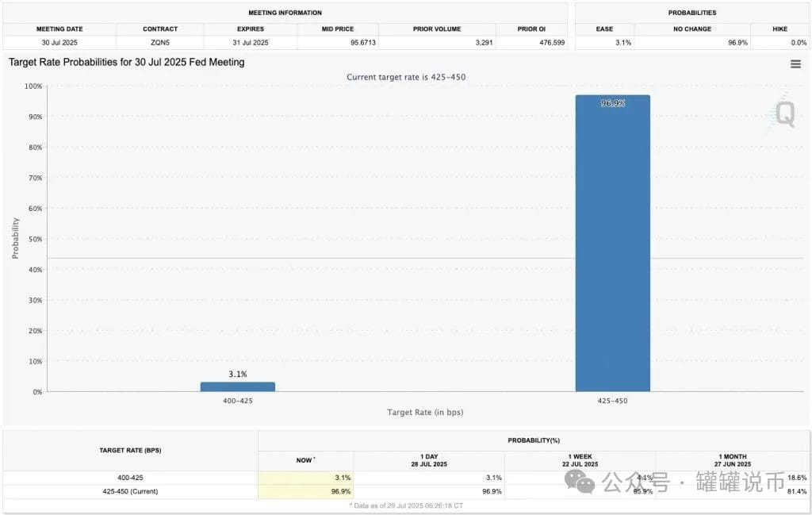Click the highlighted 3.1% NOW cell
Viewport: 812px width, 515px height.
tap(306, 478)
